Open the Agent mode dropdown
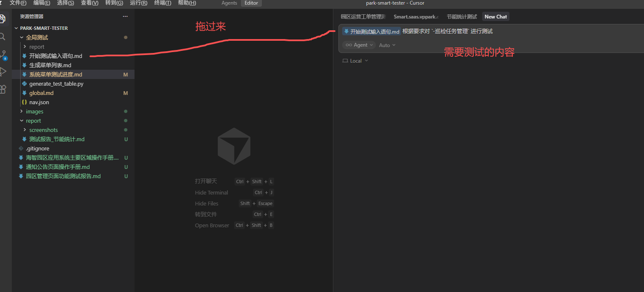This screenshot has width=644, height=292. coord(359,45)
